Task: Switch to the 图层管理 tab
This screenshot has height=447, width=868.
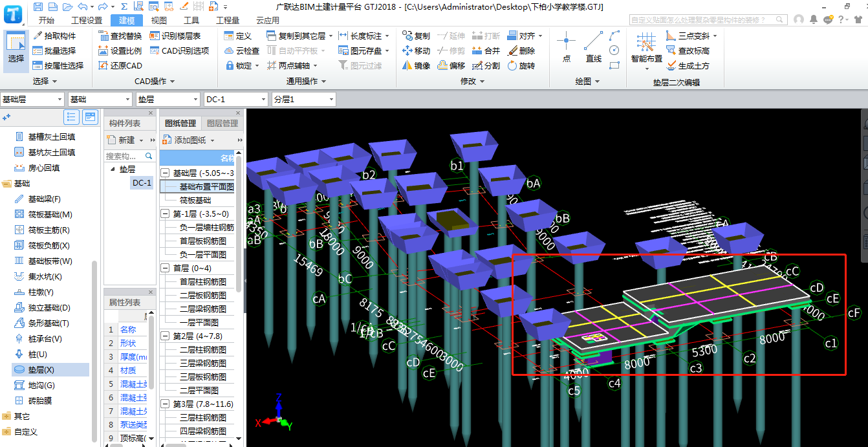Action: click(222, 123)
